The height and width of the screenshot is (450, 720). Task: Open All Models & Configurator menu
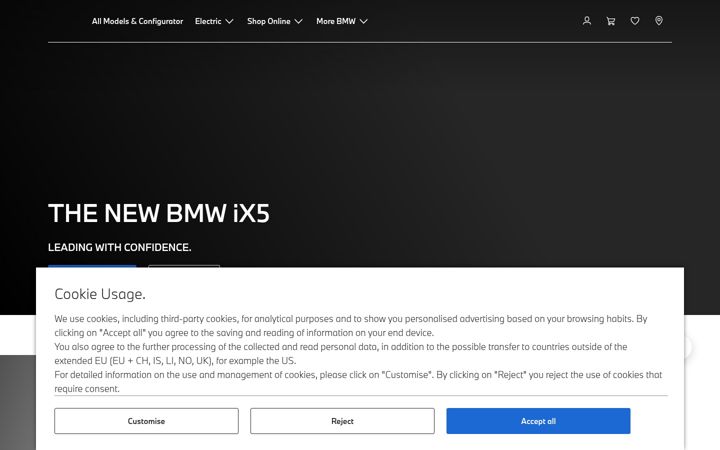[x=137, y=21]
